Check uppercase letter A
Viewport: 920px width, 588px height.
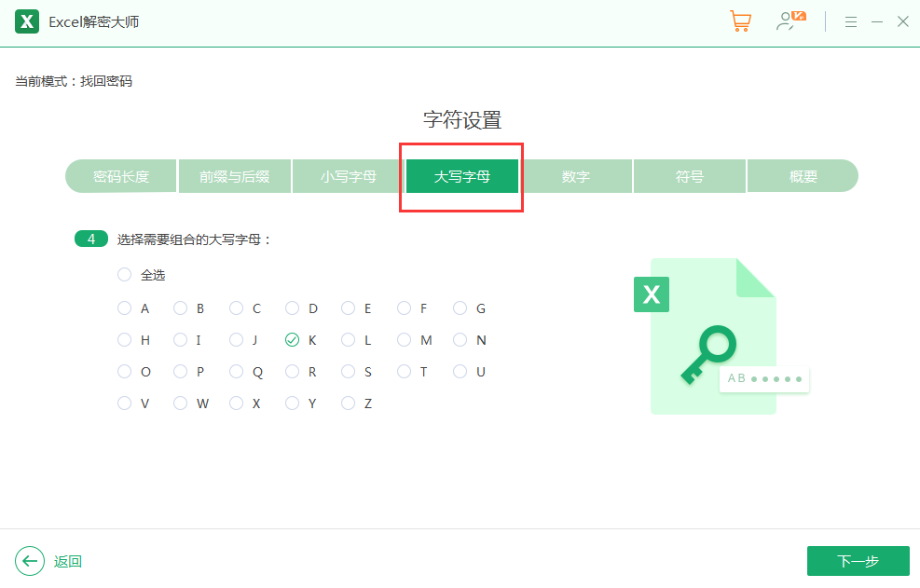124,308
